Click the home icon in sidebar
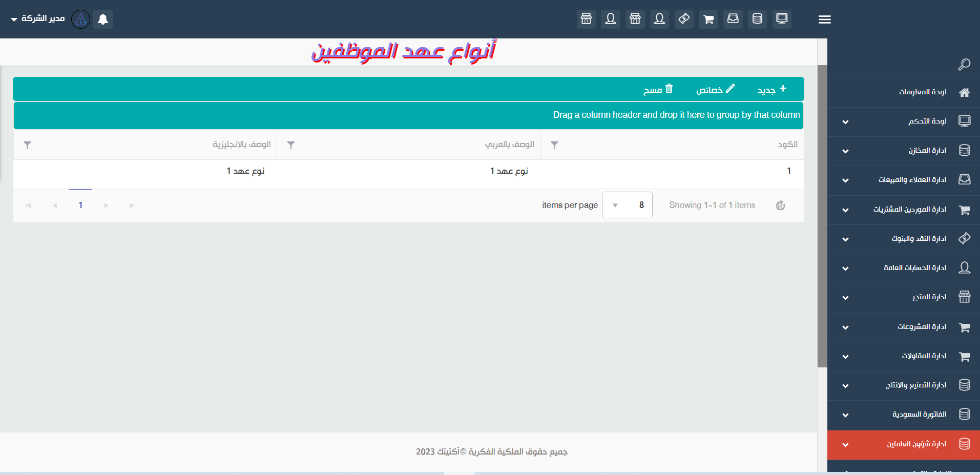The width and height of the screenshot is (980, 475). click(x=965, y=92)
